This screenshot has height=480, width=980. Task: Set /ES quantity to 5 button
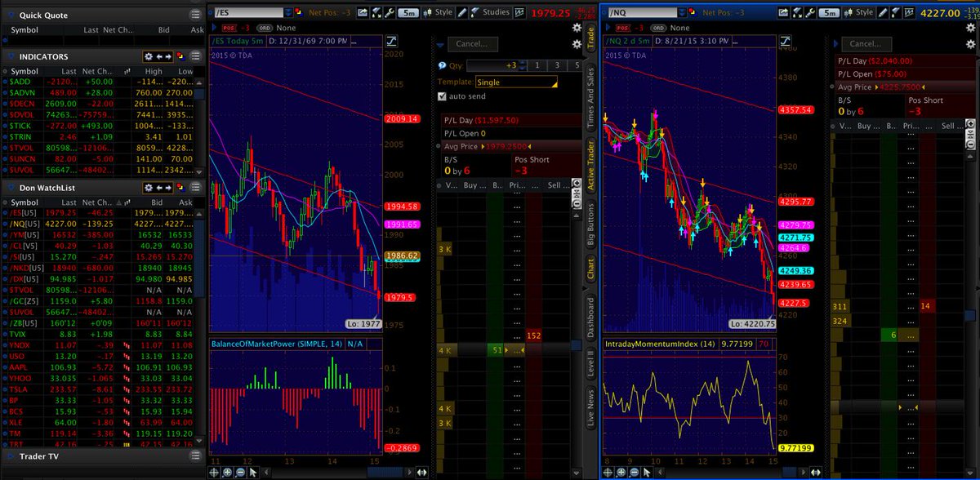577,65
